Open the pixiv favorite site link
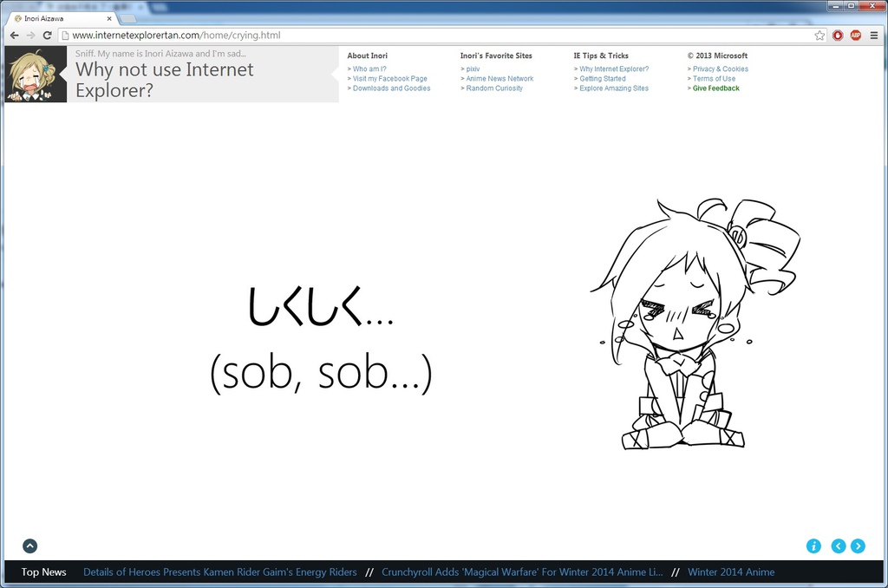 click(x=473, y=69)
